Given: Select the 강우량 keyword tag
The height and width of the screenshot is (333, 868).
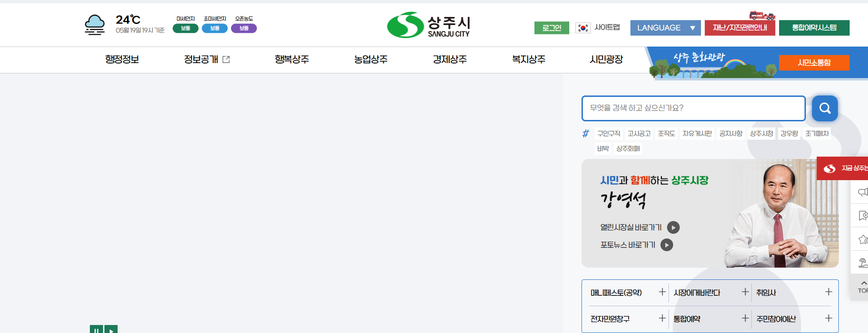Looking at the screenshot, I should tap(789, 134).
